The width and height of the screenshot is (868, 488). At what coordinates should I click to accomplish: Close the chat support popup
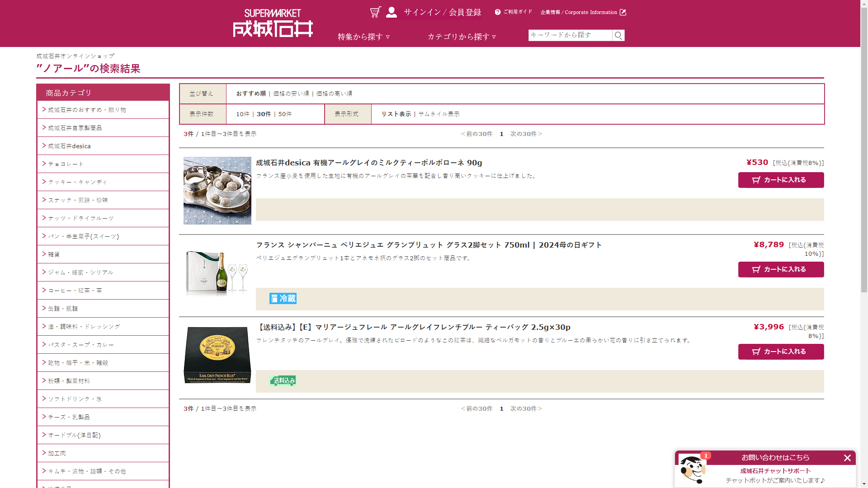847,458
